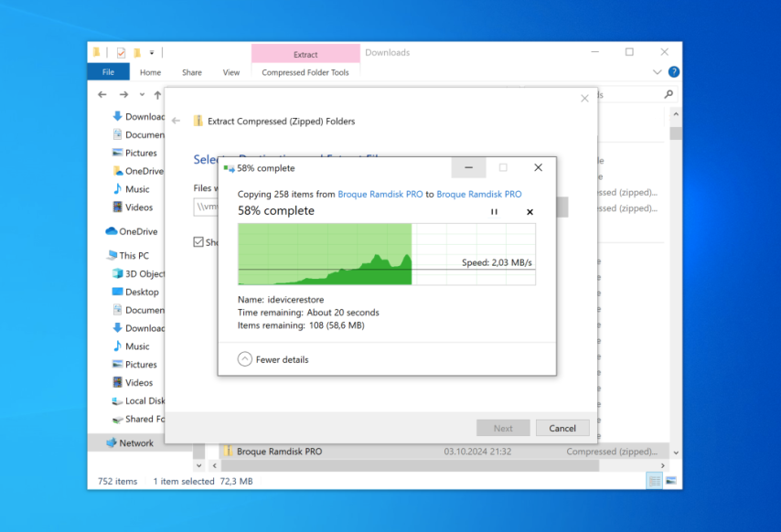
Task: Go up one folder level
Action: coord(157,94)
